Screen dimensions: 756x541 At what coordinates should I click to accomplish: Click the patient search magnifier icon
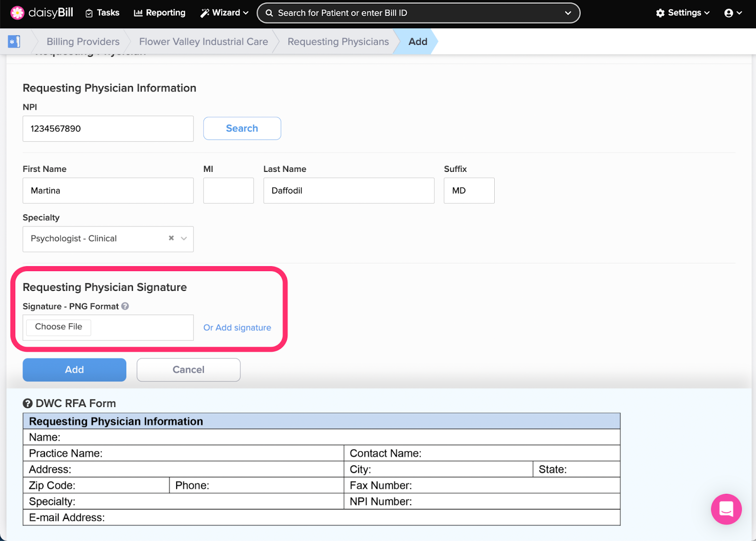click(x=269, y=13)
